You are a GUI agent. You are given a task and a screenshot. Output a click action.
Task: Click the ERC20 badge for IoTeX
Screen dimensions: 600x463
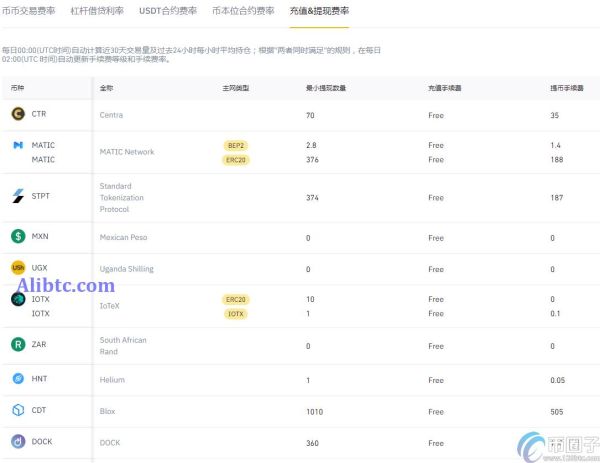pos(236,299)
